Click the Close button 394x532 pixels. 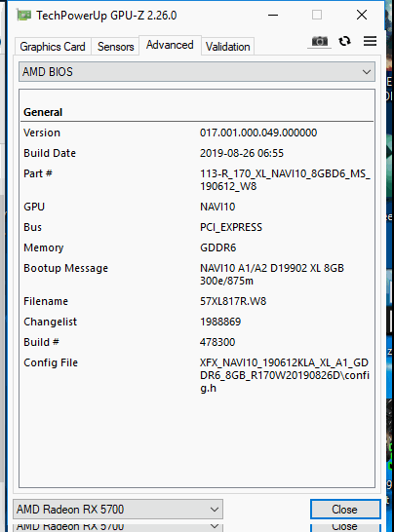(x=345, y=510)
